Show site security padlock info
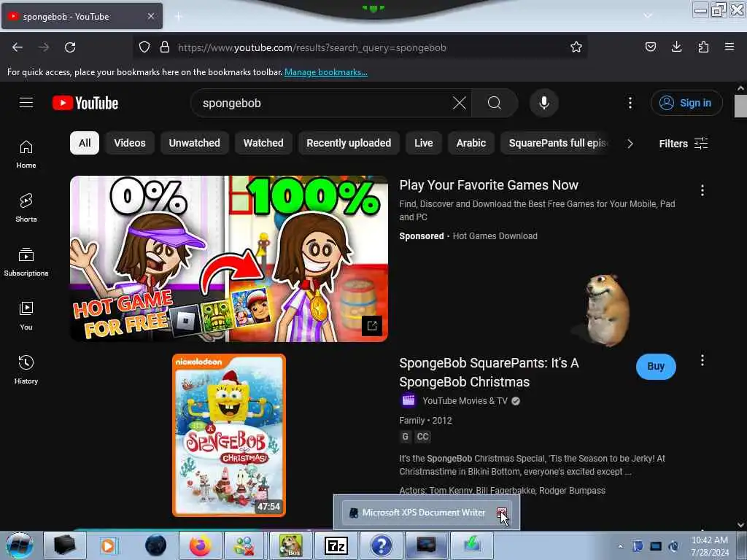 point(165,47)
